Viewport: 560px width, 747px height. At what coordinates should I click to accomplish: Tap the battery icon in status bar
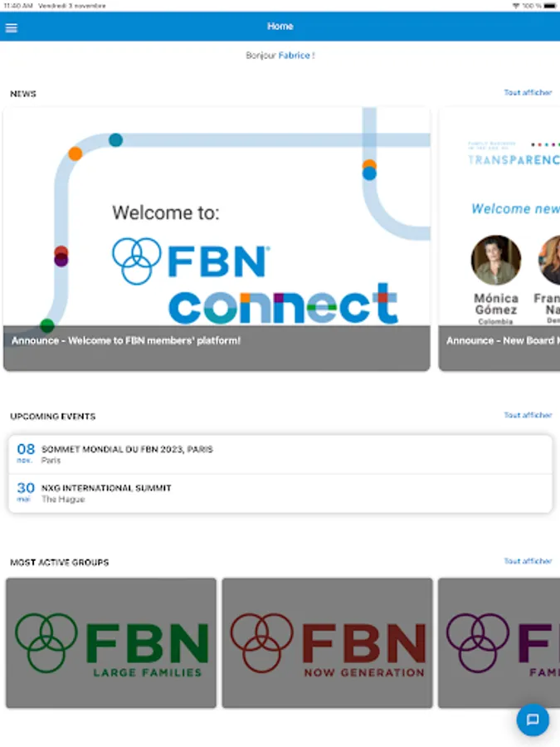click(550, 6)
